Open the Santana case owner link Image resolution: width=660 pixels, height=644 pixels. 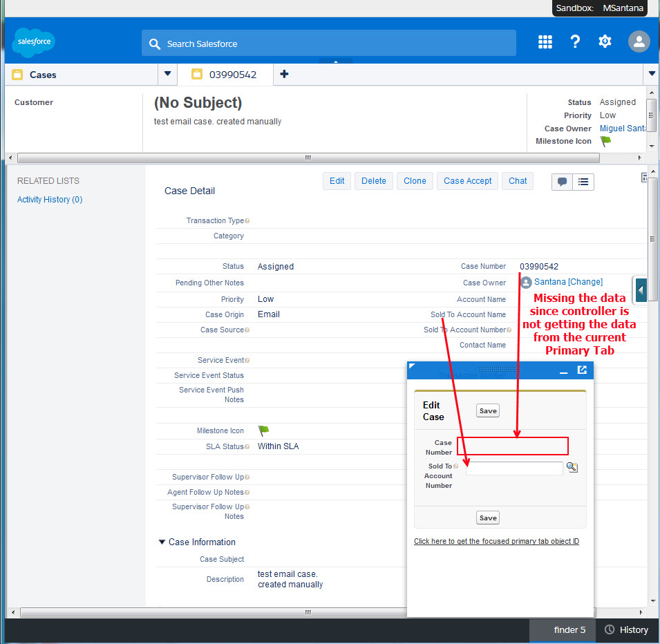click(549, 282)
